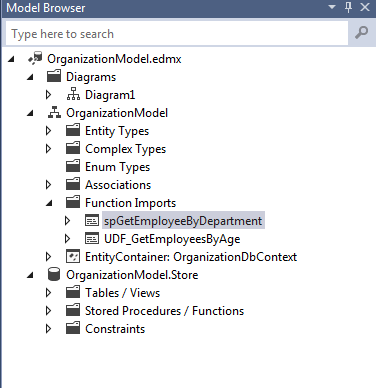This screenshot has width=376, height=388.
Task: Select the Associations label
Action: pos(118,185)
